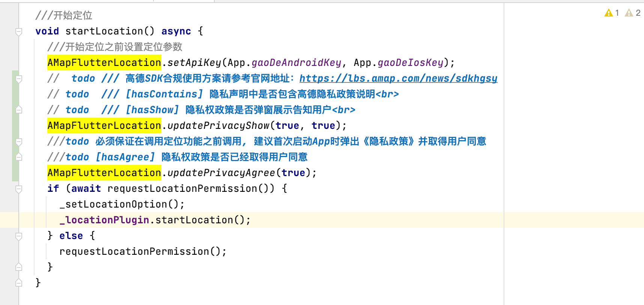Click the 开始定位之前设置定位参数 comment
Viewport: 644px width, 305px height.
(115, 47)
